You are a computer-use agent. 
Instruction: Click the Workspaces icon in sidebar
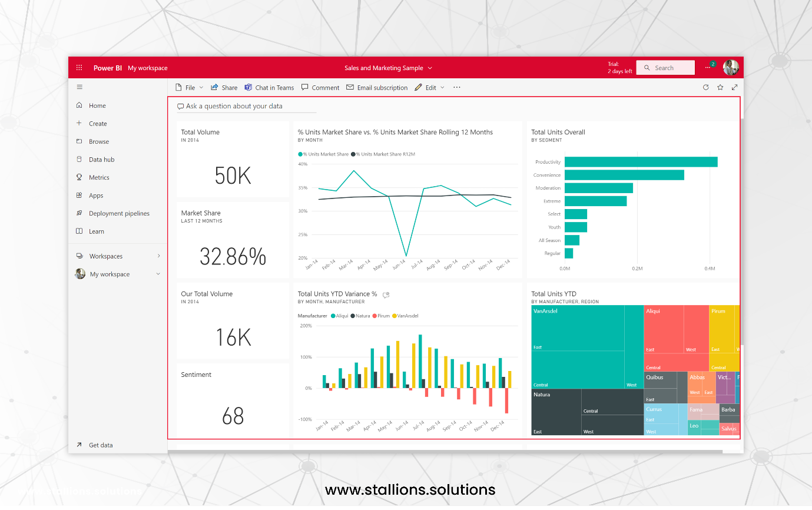click(x=79, y=256)
